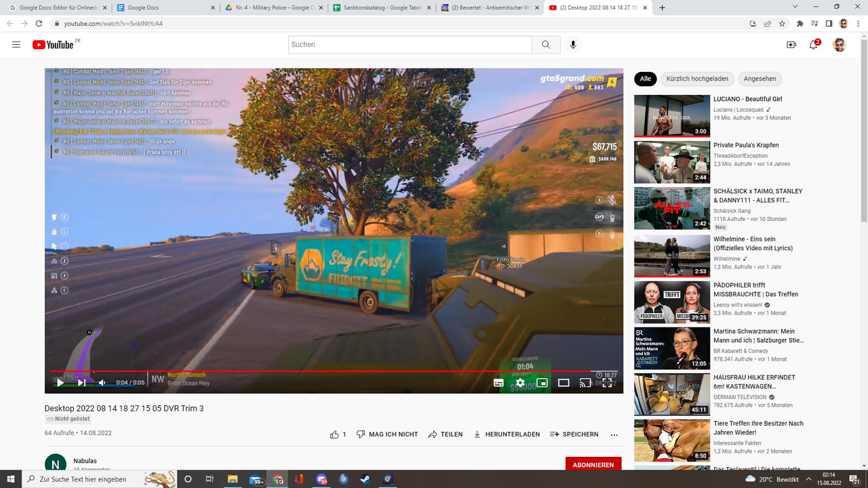
Task: Select the Angesehen filter chip
Action: point(759,79)
